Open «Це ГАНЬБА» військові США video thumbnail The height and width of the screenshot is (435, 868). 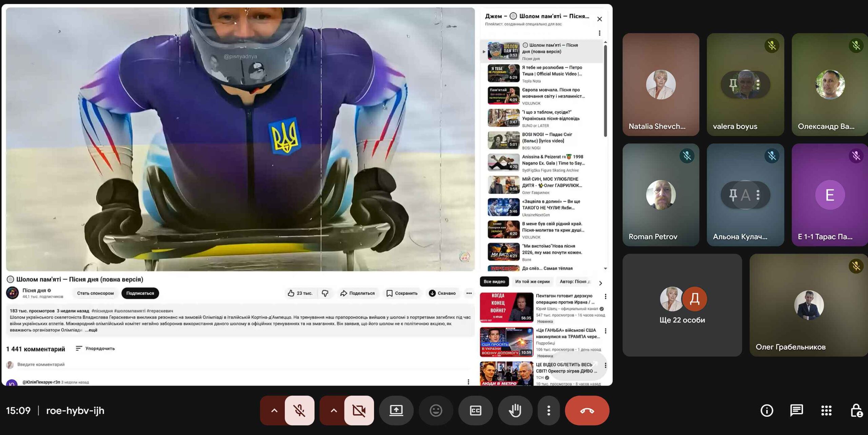(x=507, y=342)
